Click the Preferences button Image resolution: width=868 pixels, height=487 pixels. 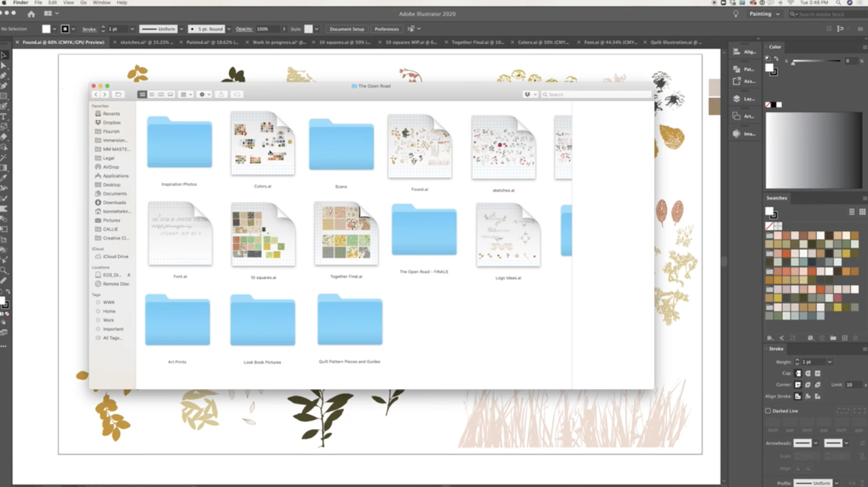point(386,29)
